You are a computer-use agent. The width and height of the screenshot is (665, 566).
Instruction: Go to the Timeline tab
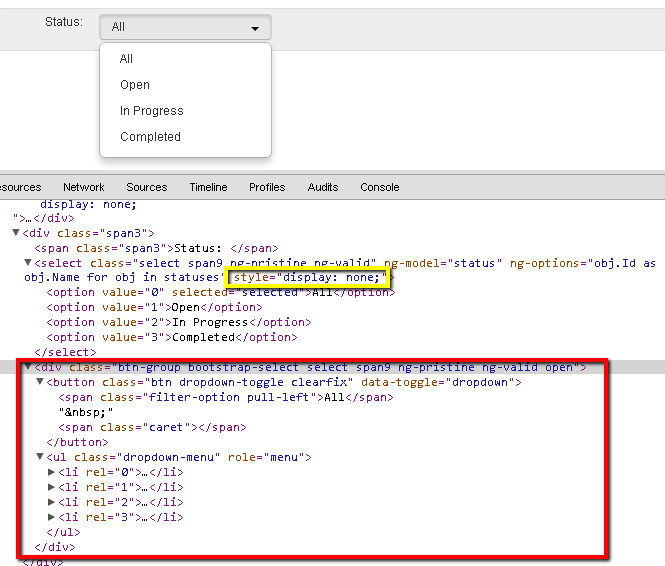(208, 187)
